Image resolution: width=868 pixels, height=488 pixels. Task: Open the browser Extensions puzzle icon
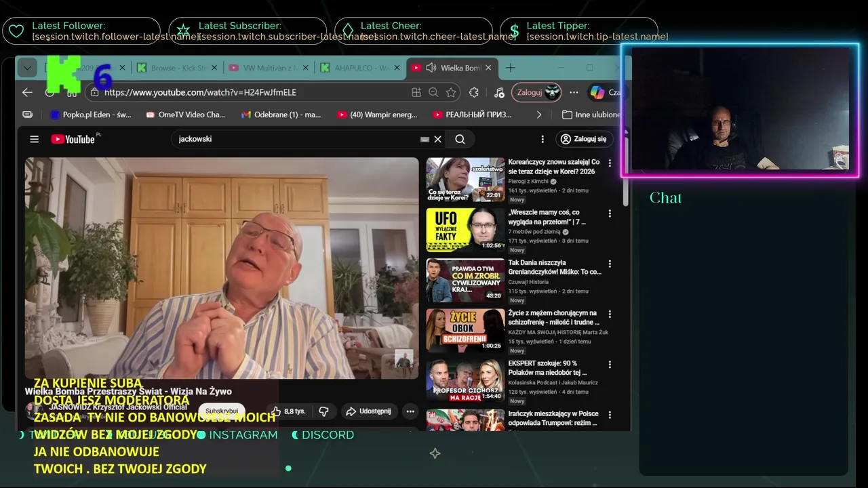(474, 92)
